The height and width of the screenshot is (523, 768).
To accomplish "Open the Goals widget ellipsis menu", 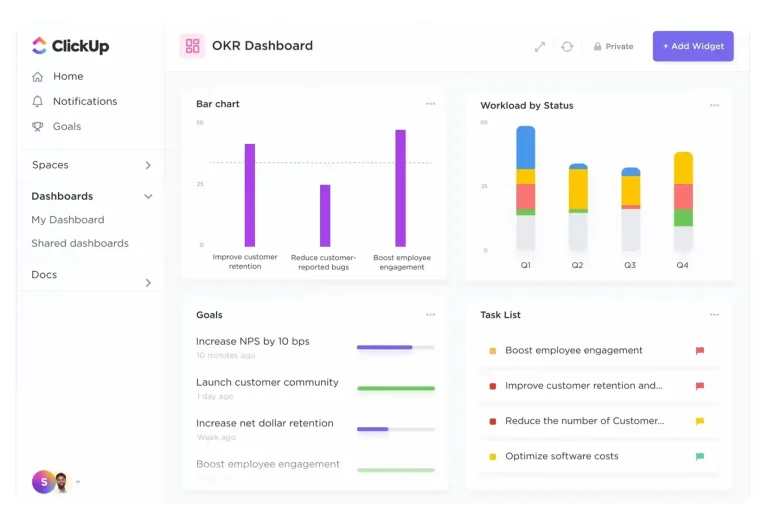I will tap(431, 314).
